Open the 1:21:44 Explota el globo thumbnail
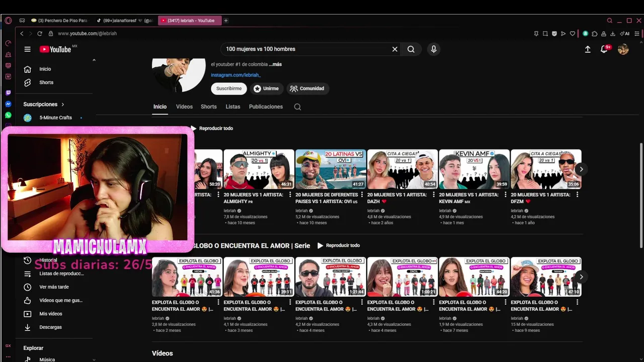This screenshot has width=644, height=362. coord(330,277)
